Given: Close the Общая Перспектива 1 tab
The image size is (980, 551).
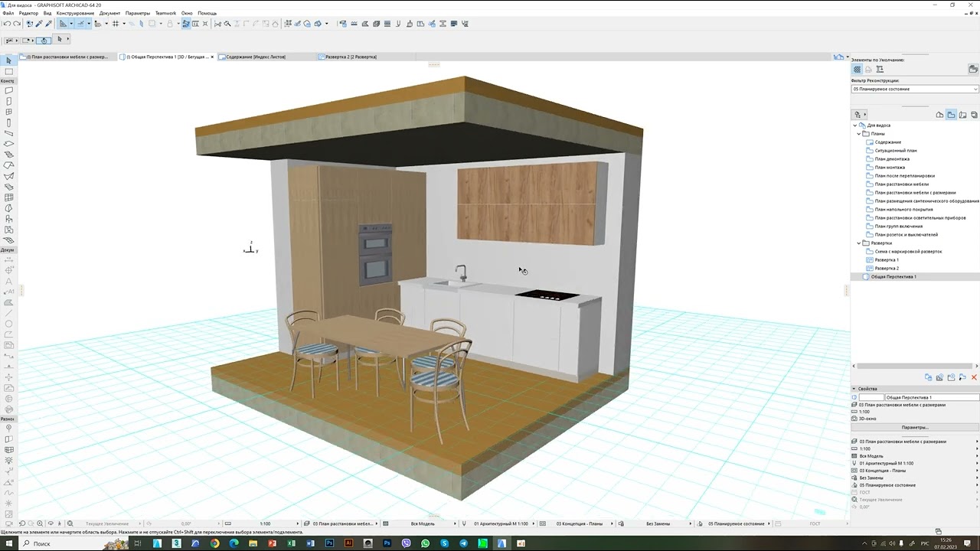Looking at the screenshot, I should [x=212, y=57].
